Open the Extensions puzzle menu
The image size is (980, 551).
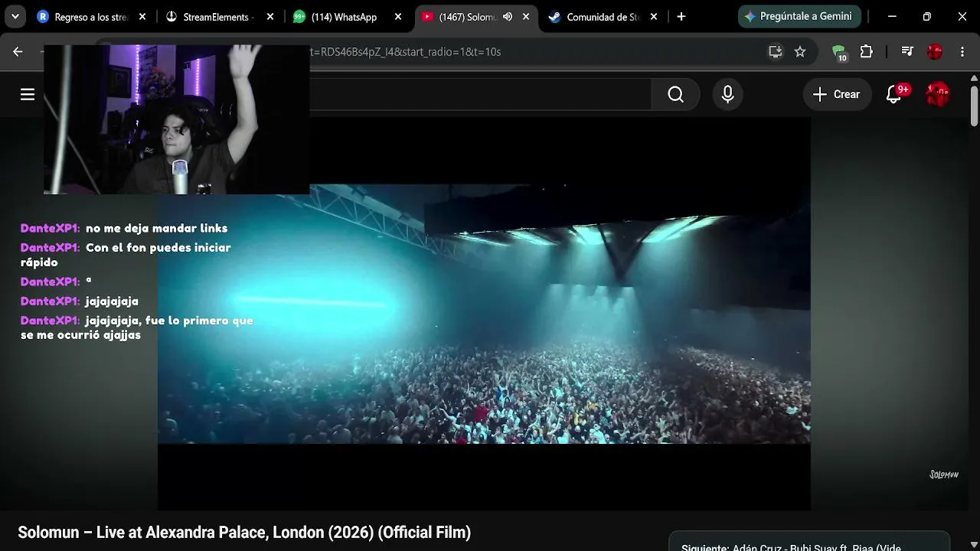866,51
